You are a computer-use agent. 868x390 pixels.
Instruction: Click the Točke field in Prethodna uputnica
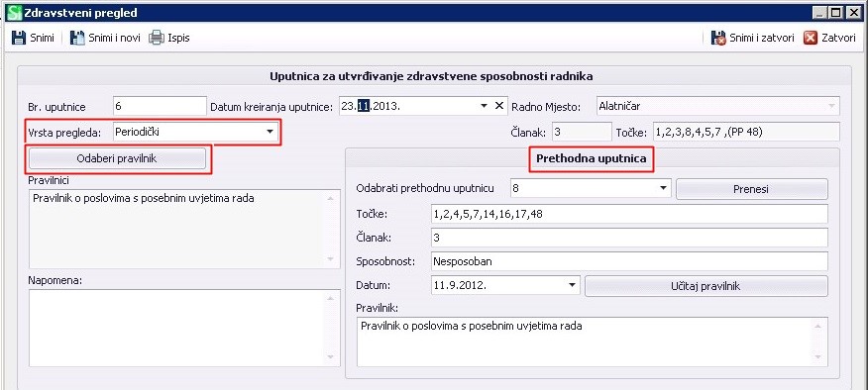point(629,214)
